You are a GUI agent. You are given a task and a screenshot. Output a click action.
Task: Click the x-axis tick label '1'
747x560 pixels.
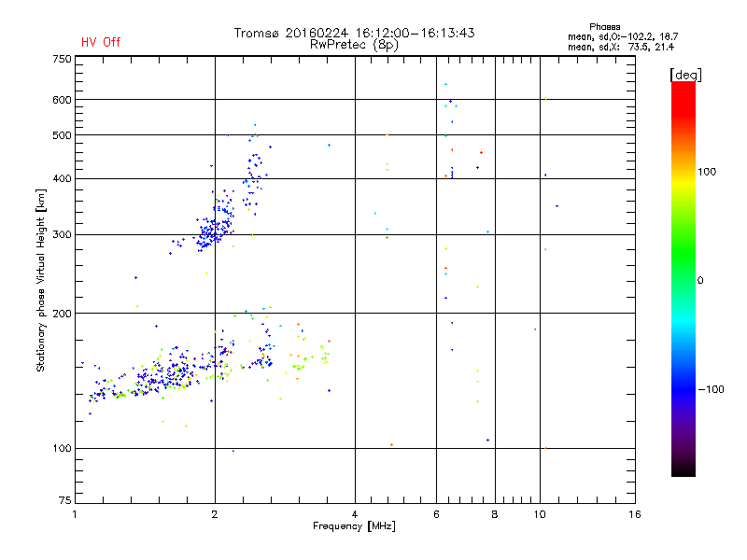[x=75, y=514]
